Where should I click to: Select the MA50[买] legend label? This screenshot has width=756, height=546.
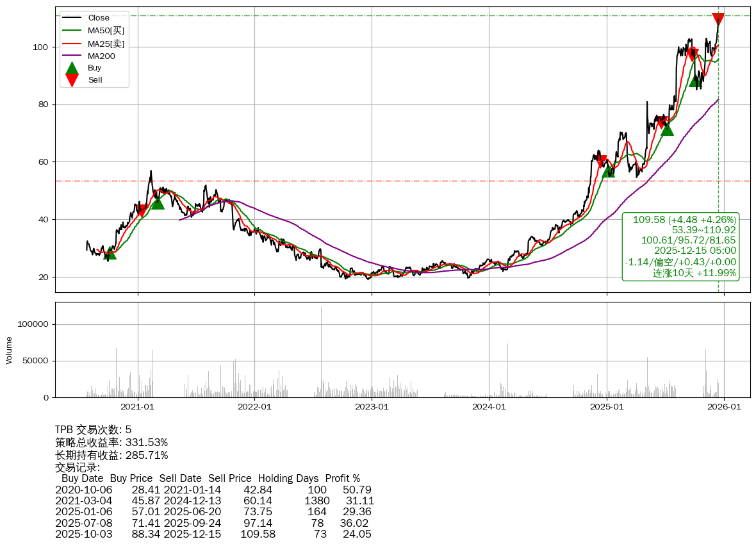click(x=106, y=31)
